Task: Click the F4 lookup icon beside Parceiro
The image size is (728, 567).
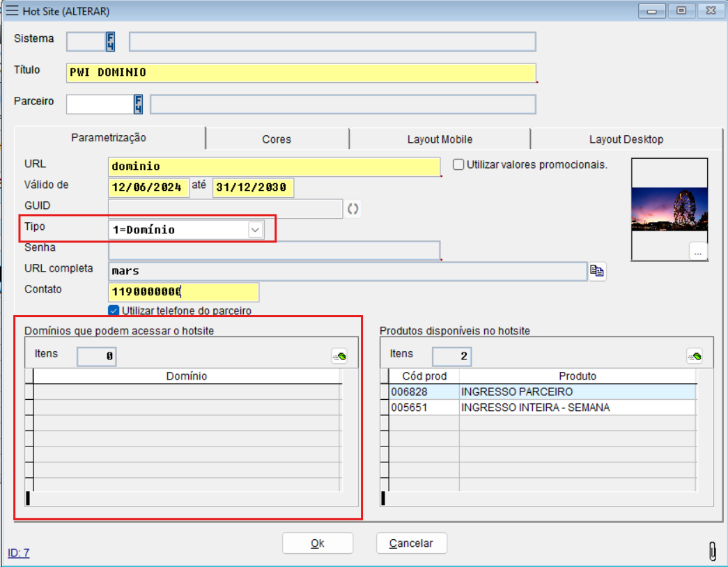Action: click(x=139, y=104)
